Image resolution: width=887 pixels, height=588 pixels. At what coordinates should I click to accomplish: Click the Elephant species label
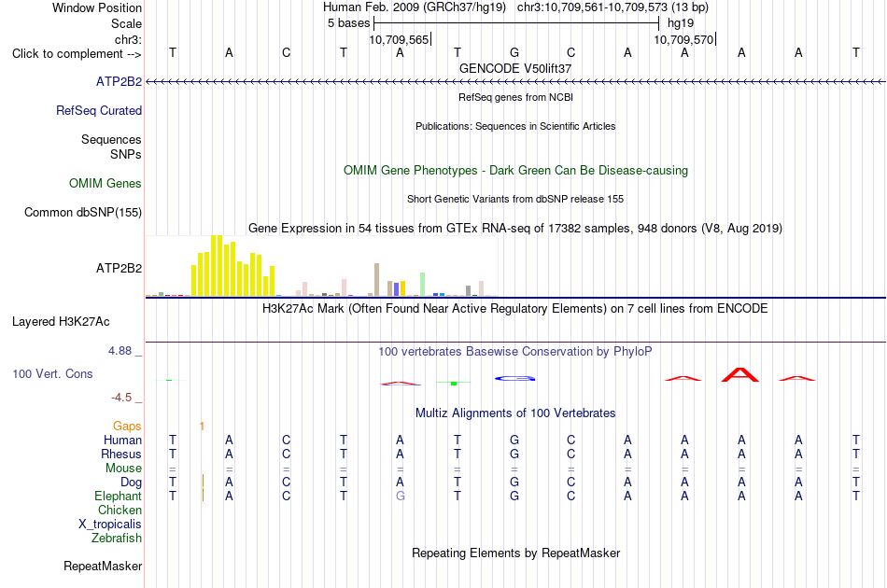coord(119,496)
